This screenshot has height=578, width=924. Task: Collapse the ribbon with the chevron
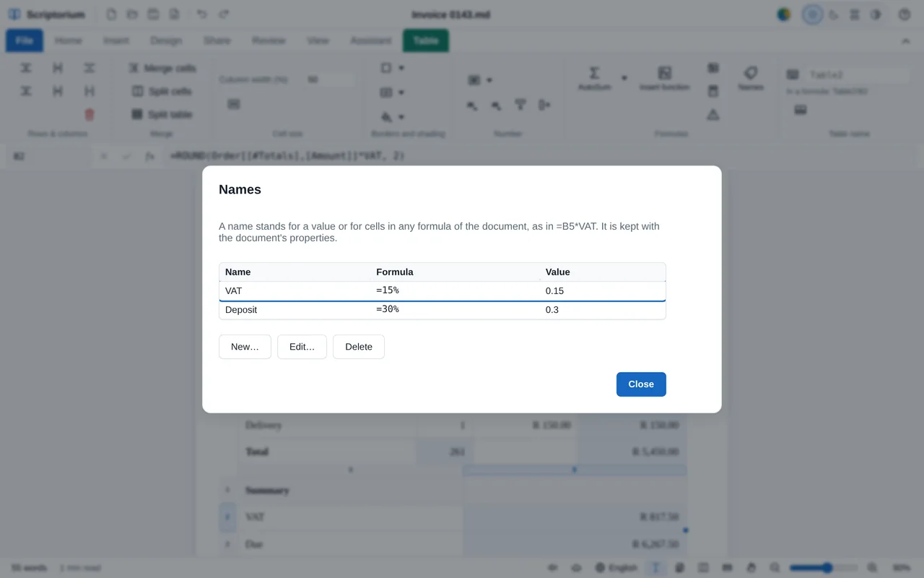click(x=906, y=41)
